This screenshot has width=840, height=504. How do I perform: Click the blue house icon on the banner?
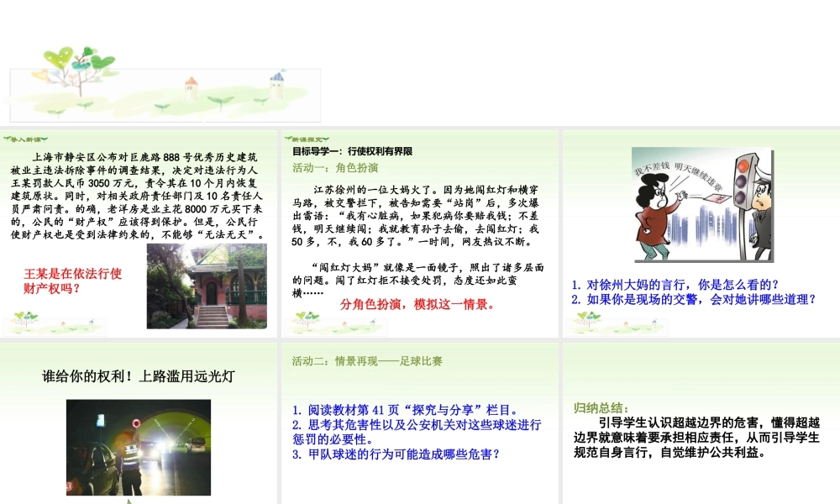point(276,82)
